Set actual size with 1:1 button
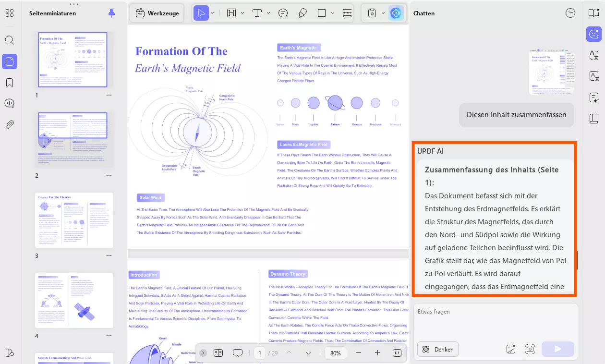The width and height of the screenshot is (605, 364). coord(397,353)
